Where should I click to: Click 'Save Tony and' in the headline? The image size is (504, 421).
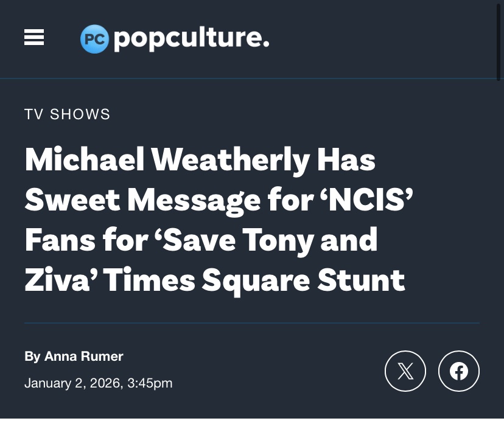[x=271, y=240]
